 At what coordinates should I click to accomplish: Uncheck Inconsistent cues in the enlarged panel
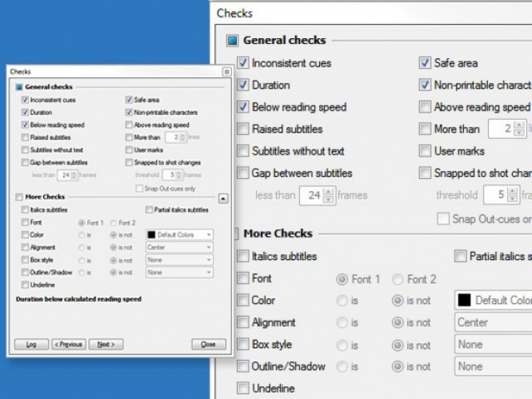click(243, 63)
